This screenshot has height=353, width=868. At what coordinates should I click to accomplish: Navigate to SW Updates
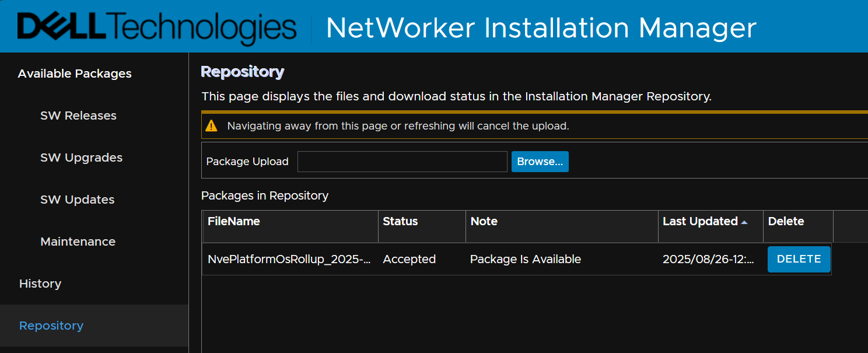(x=77, y=199)
